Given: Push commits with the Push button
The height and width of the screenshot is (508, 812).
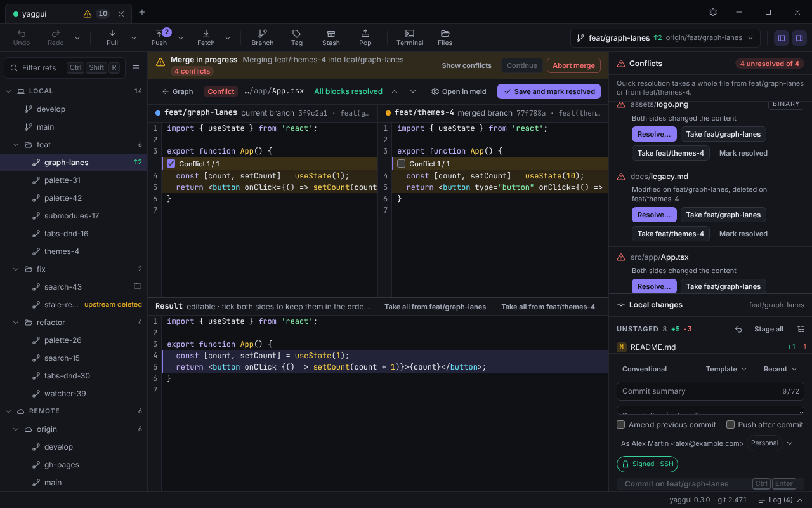Looking at the screenshot, I should 159,37.
